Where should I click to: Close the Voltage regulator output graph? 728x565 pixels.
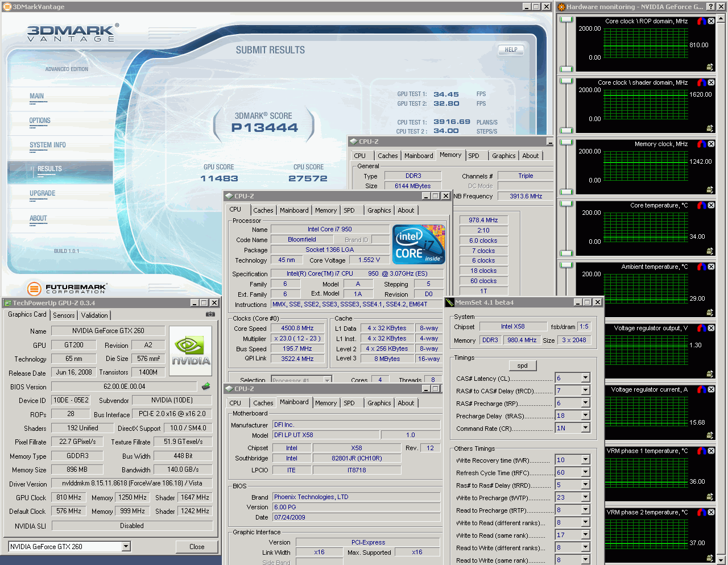(x=711, y=328)
